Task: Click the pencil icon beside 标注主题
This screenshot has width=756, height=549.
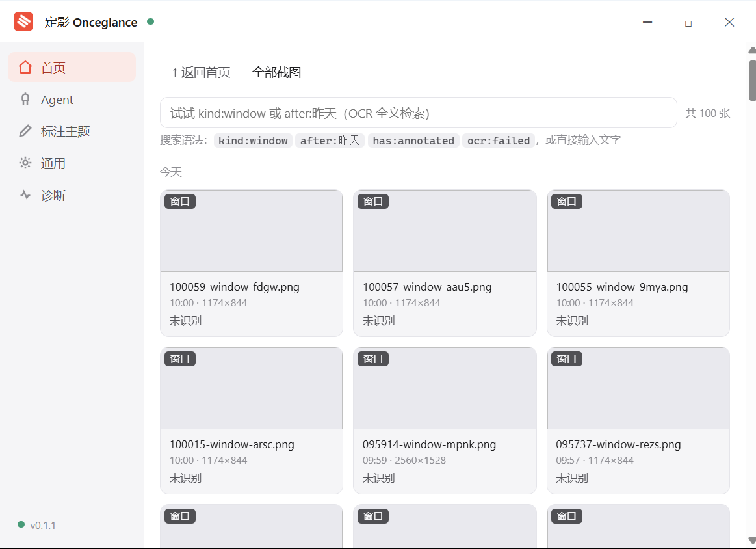Action: pos(25,131)
